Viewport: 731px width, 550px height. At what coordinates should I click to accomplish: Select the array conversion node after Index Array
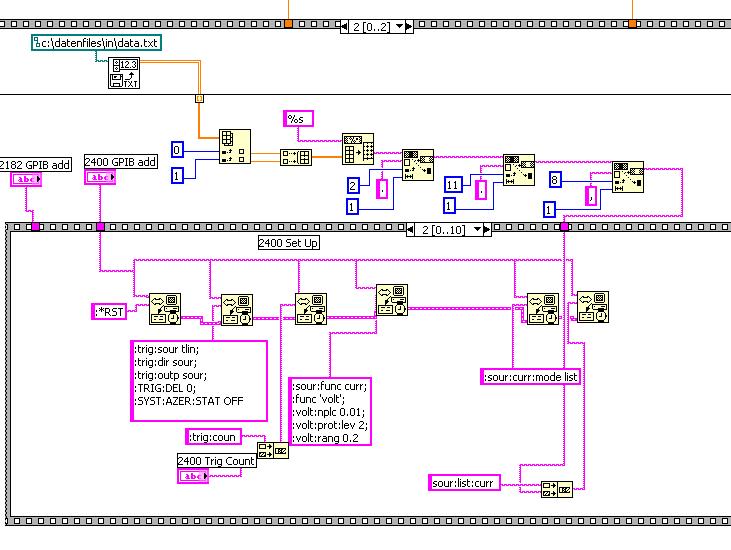tap(296, 157)
